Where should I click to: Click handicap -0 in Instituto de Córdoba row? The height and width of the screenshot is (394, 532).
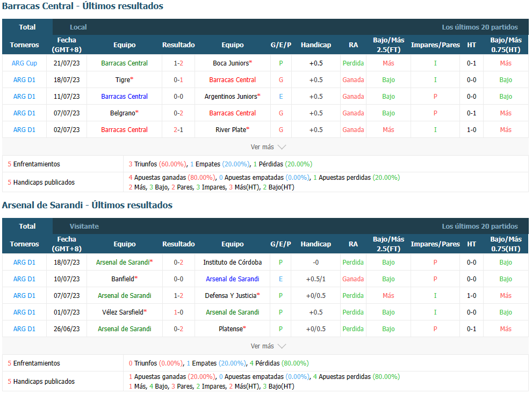(316, 262)
